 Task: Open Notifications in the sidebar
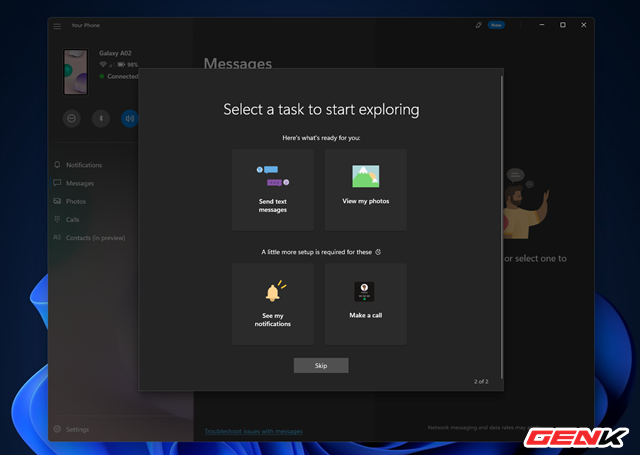[84, 165]
